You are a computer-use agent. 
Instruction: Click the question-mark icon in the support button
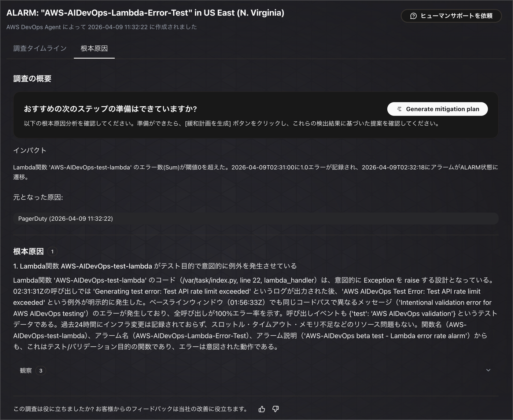pyautogui.click(x=414, y=16)
